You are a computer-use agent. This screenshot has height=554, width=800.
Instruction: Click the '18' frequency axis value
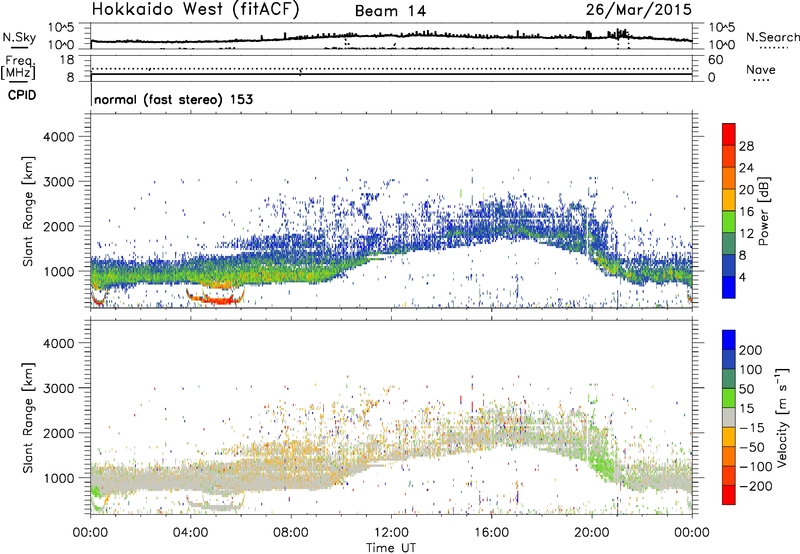click(66, 60)
